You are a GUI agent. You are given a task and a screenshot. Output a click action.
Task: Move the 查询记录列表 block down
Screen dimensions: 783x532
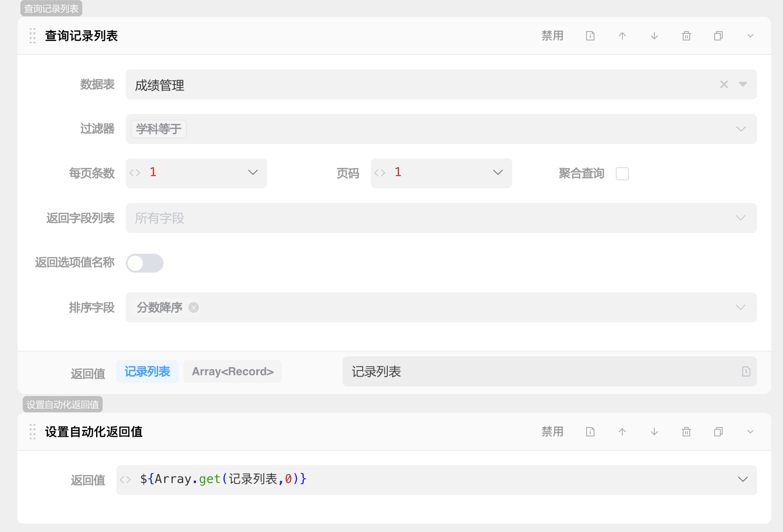click(x=654, y=36)
